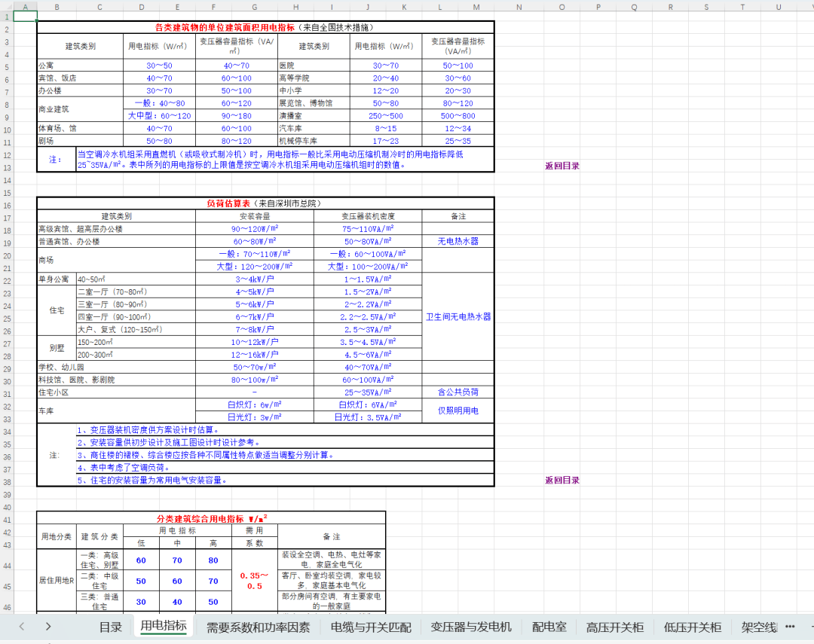Select column M header
Viewport: 814px width, 644px height.
[476, 7]
